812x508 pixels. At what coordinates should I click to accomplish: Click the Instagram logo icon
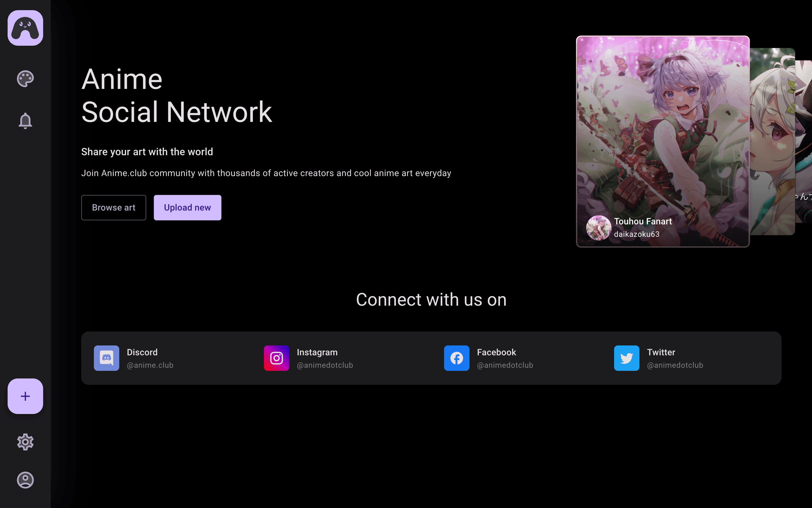[277, 358]
